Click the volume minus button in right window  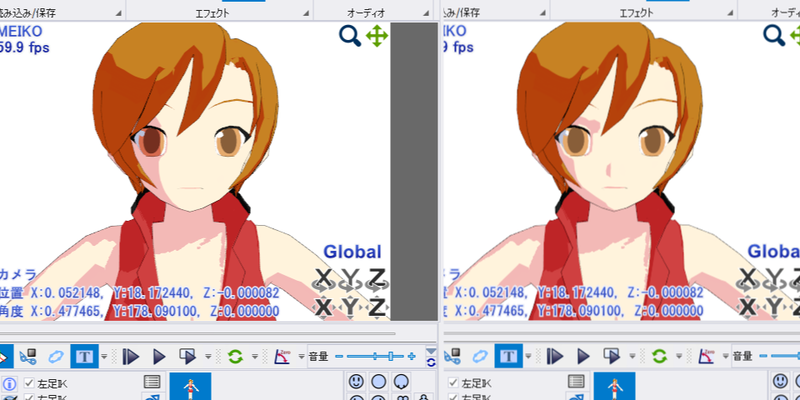[763, 356]
